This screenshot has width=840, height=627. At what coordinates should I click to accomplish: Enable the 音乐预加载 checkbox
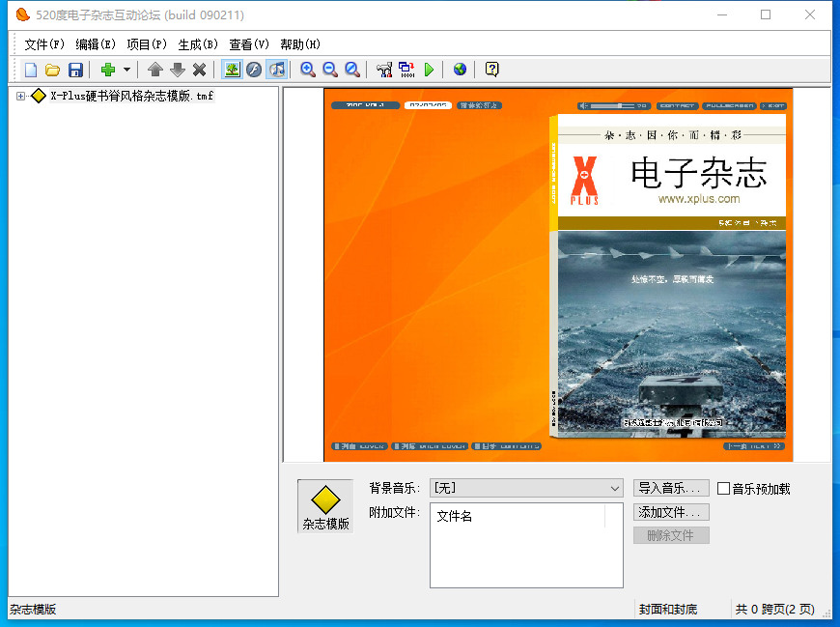(x=723, y=489)
